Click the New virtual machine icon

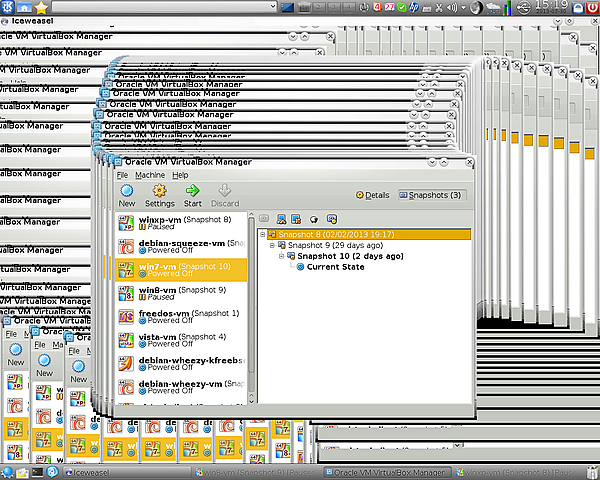click(127, 193)
